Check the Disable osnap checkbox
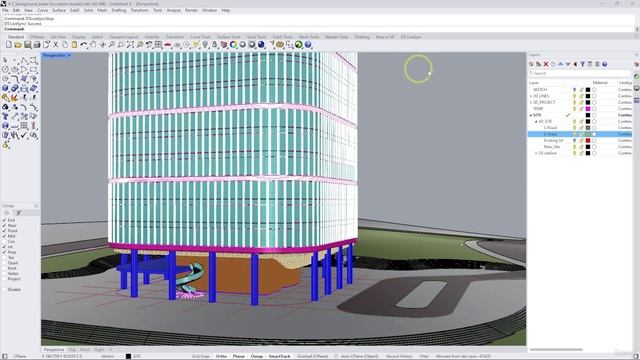Viewport: 640px width, 360px height. click(x=4, y=289)
